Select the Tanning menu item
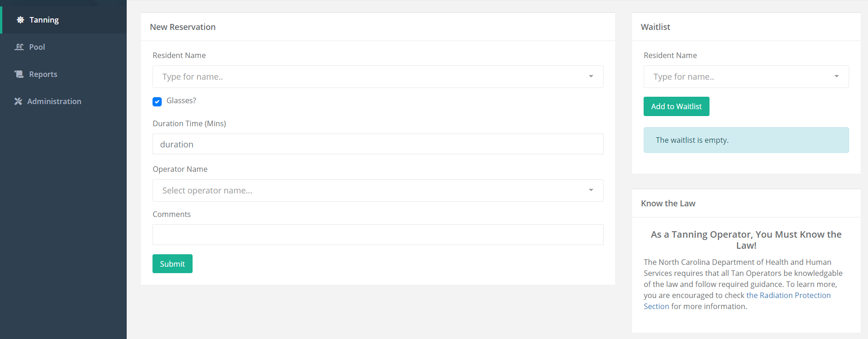The height and width of the screenshot is (339, 868). click(44, 20)
